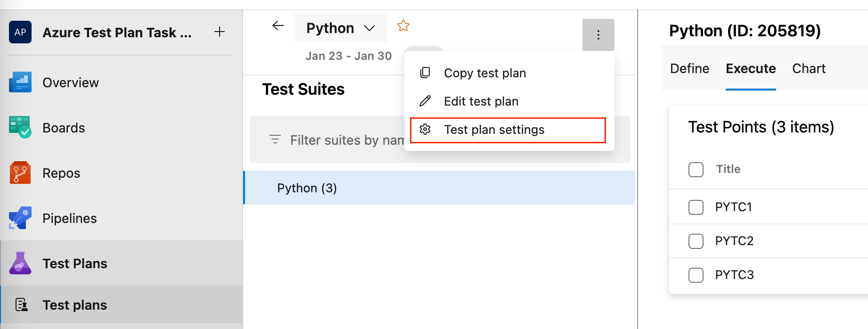The image size is (868, 329).
Task: Star the Python test plan as favorite
Action: (x=403, y=26)
